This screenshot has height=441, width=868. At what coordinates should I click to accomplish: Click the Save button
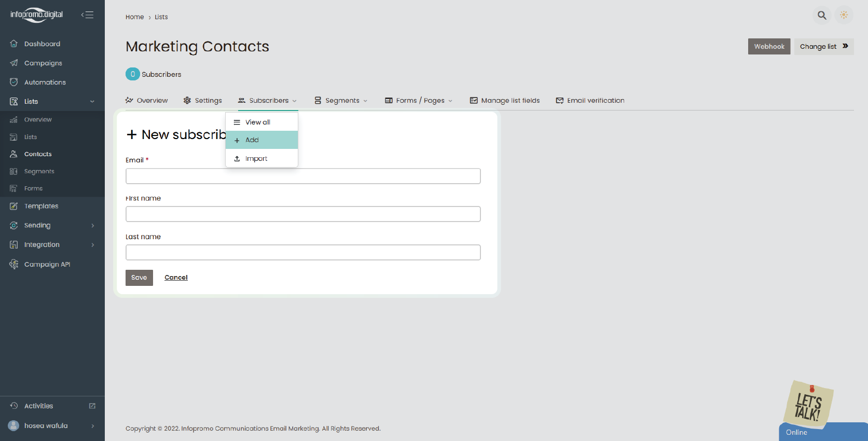[139, 278]
